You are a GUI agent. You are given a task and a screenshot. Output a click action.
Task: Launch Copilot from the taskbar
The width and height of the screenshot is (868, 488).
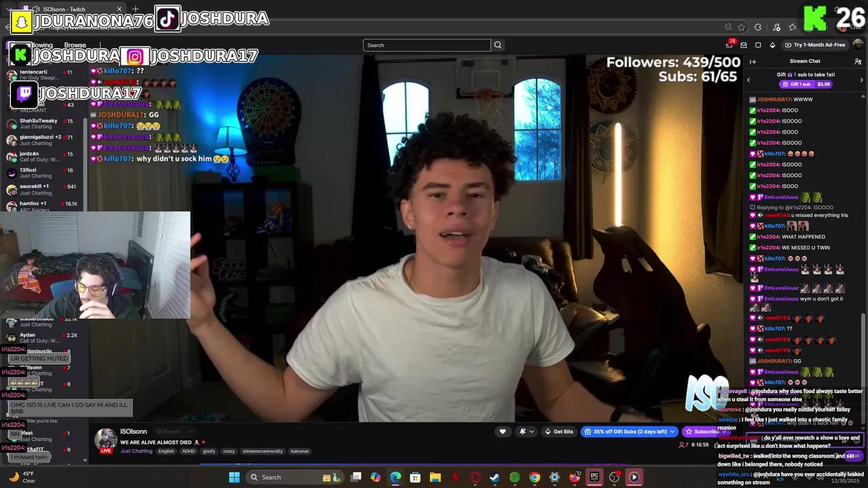(376, 477)
